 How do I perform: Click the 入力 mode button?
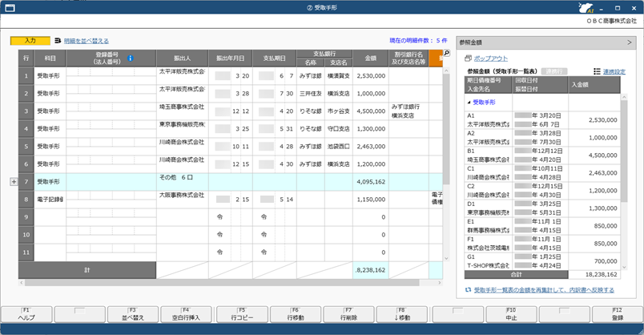pyautogui.click(x=30, y=41)
